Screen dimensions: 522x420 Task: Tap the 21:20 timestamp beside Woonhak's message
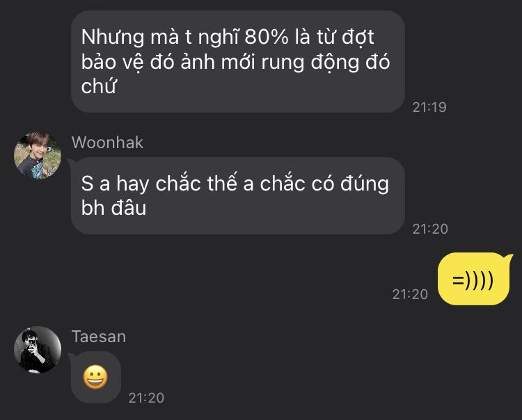[x=430, y=229]
